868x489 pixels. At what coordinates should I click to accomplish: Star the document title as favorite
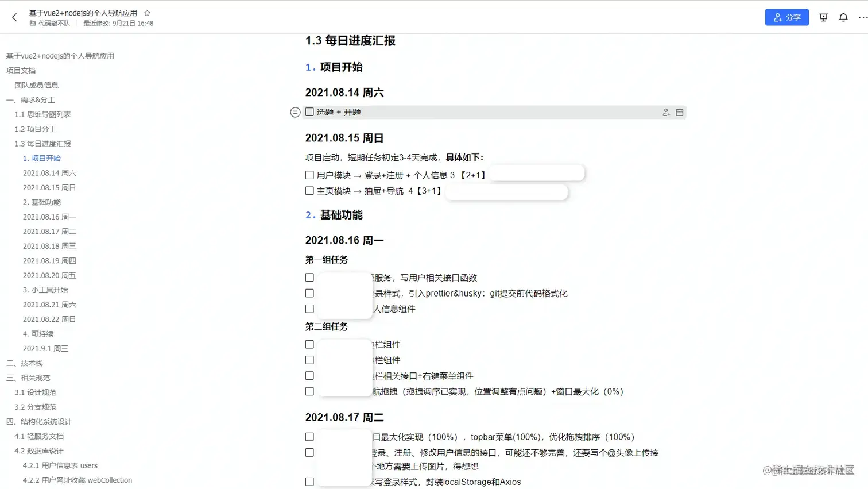tap(147, 13)
